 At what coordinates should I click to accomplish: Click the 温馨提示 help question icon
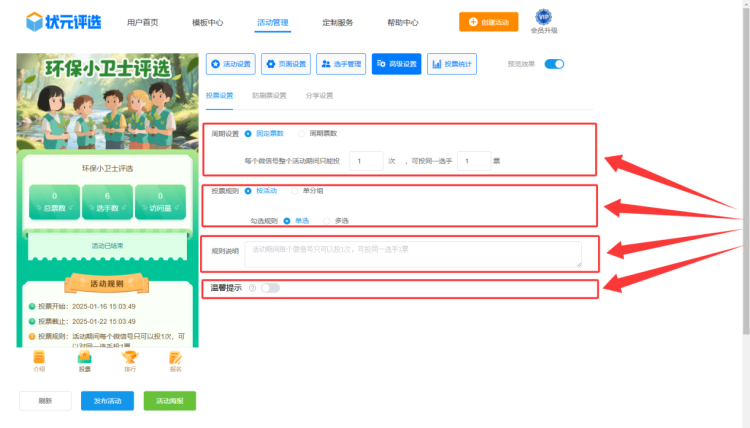(x=252, y=288)
